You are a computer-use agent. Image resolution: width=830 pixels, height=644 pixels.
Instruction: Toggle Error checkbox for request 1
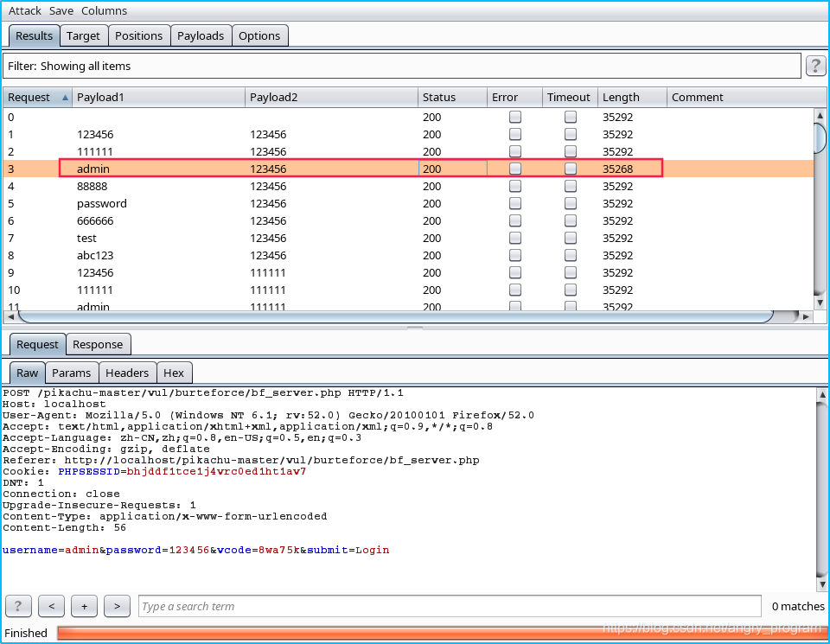coord(515,134)
